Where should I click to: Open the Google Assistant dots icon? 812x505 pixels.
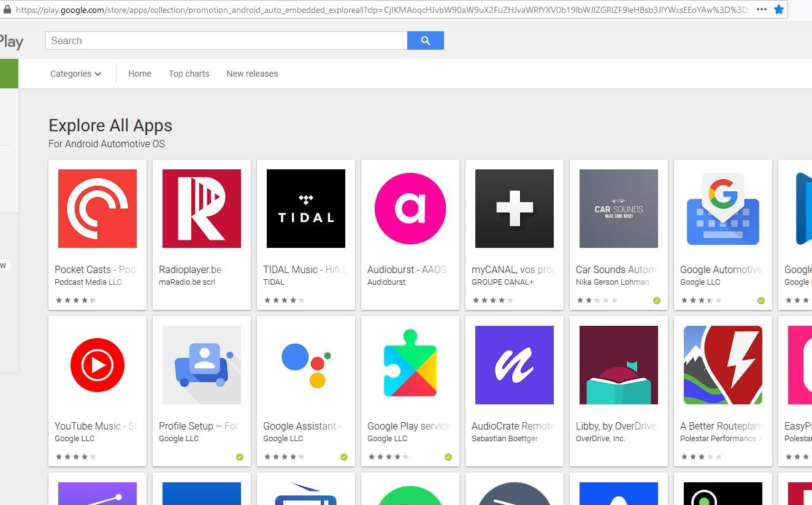[x=306, y=365]
